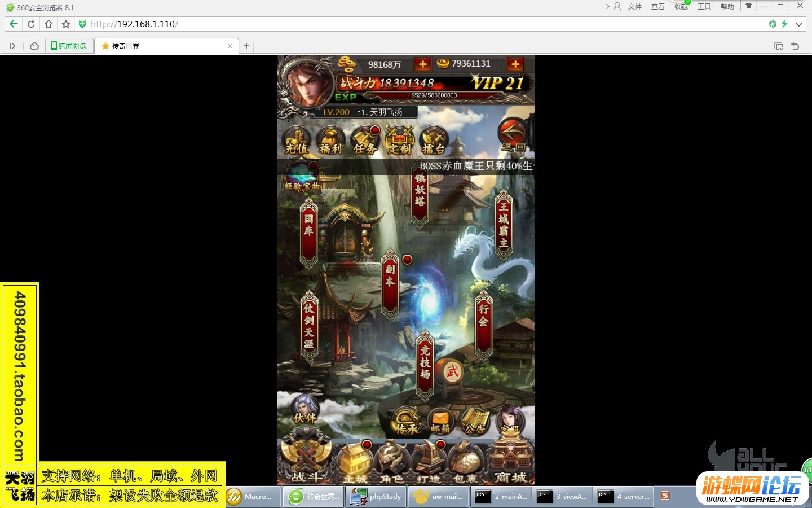Open a new browser tab

[x=246, y=46]
